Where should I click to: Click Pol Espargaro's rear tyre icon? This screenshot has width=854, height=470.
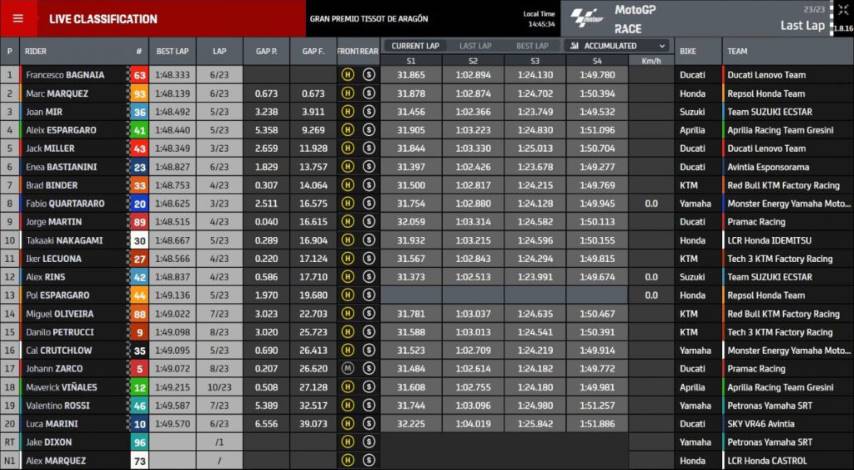[x=369, y=295]
